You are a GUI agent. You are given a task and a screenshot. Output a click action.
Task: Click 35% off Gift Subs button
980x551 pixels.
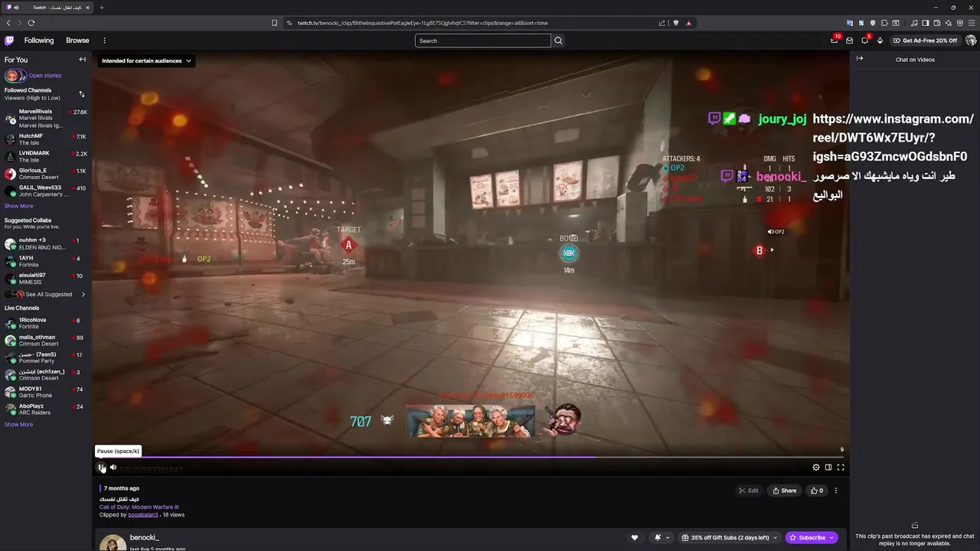725,538
